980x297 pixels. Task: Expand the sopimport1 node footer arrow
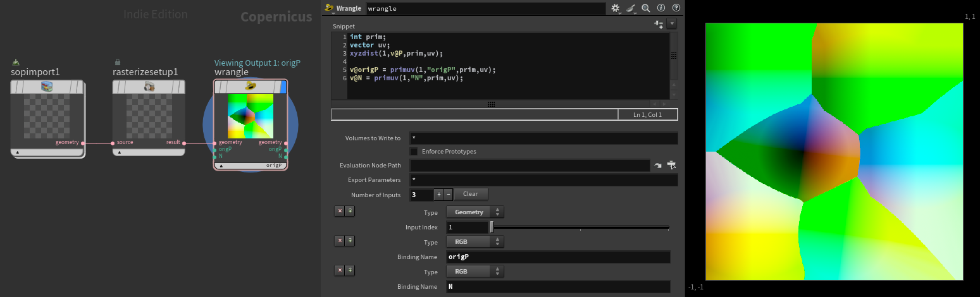pos(18,152)
